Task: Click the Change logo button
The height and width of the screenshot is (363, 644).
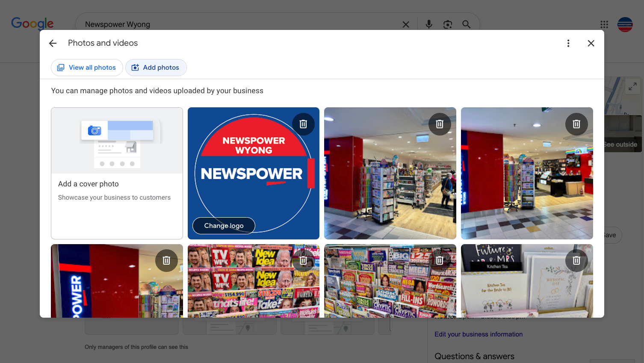Action: point(224,226)
